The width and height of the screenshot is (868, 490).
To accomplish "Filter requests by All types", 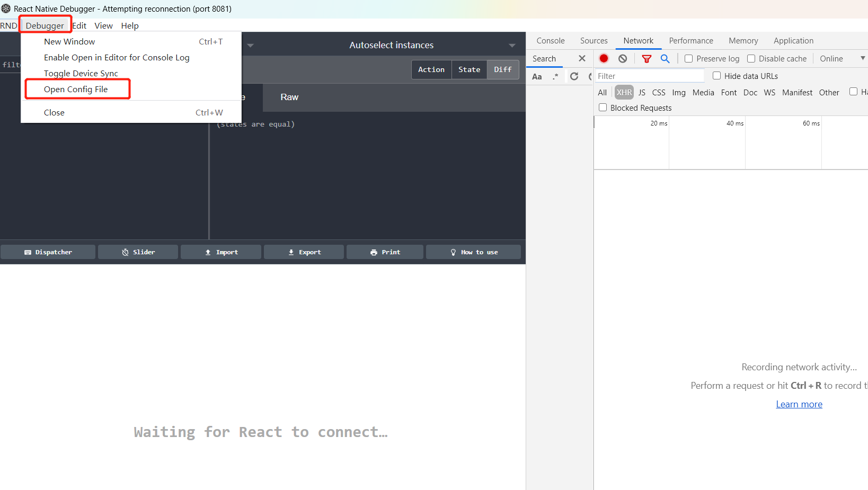I will [602, 92].
